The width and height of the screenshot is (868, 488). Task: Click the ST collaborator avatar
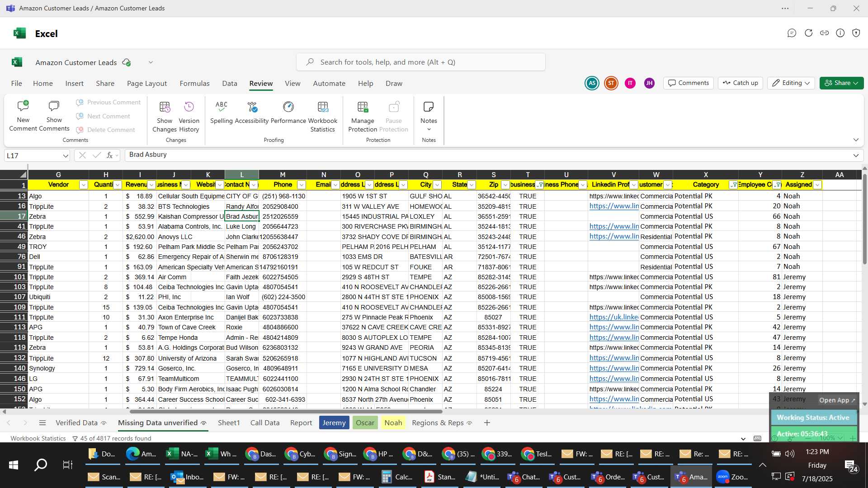[x=611, y=83]
